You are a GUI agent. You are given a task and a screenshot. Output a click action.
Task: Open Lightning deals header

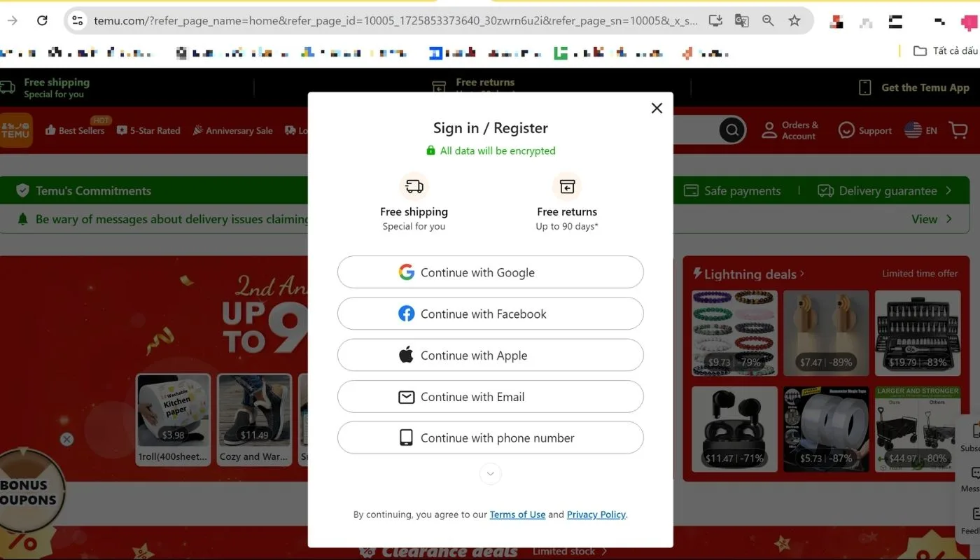click(x=748, y=274)
